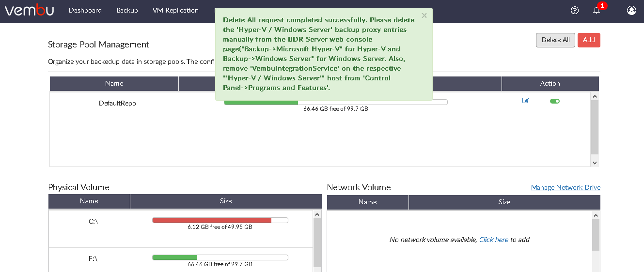
Task: Click the red notification count badge
Action: [602, 6]
